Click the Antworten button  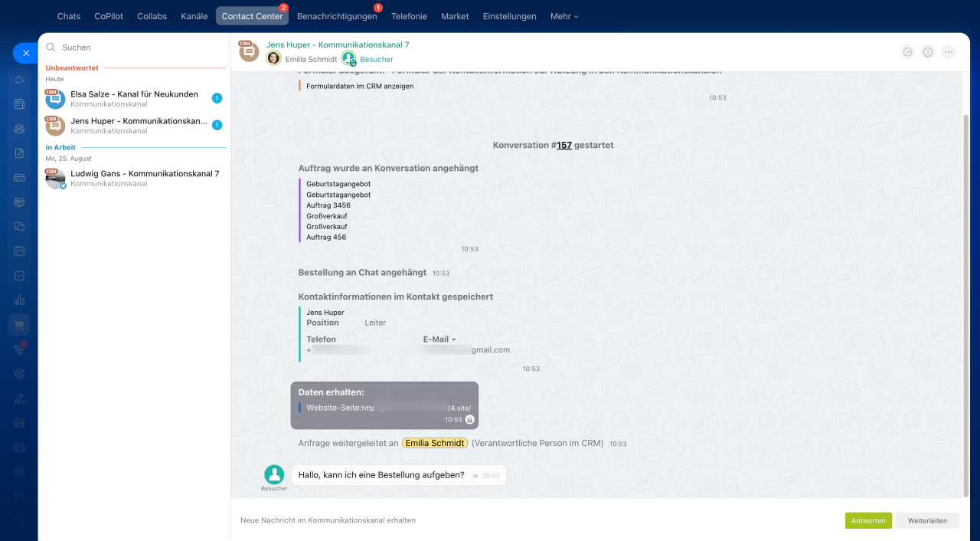pyautogui.click(x=868, y=520)
